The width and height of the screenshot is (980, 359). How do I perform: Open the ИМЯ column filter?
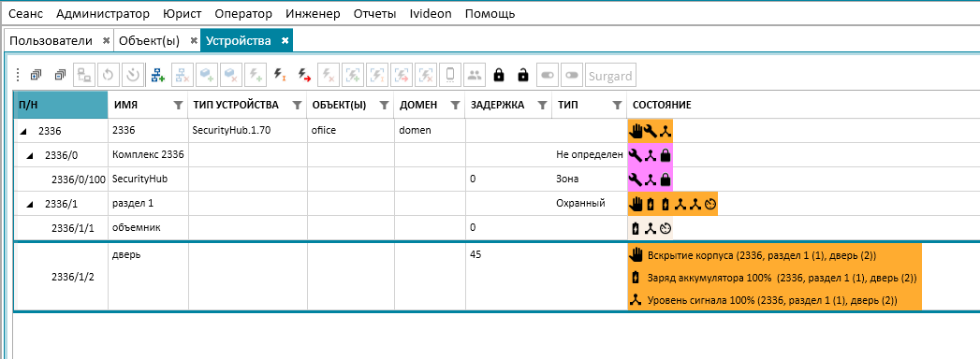(x=178, y=105)
